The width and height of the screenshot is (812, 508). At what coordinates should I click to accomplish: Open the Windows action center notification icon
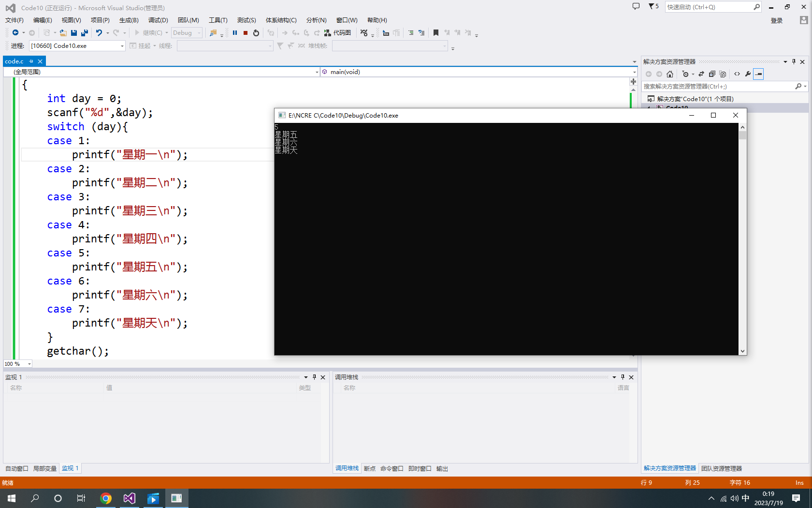click(x=796, y=498)
